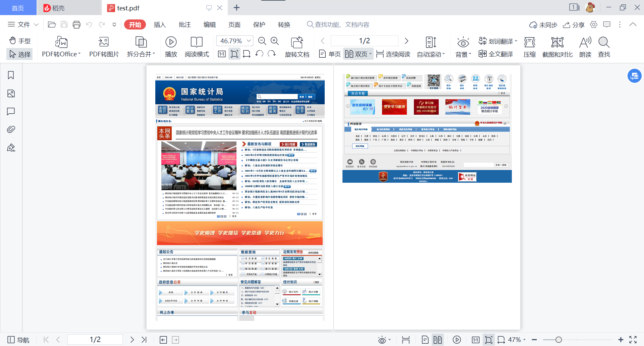Open the 稻壳 tab

pos(69,8)
